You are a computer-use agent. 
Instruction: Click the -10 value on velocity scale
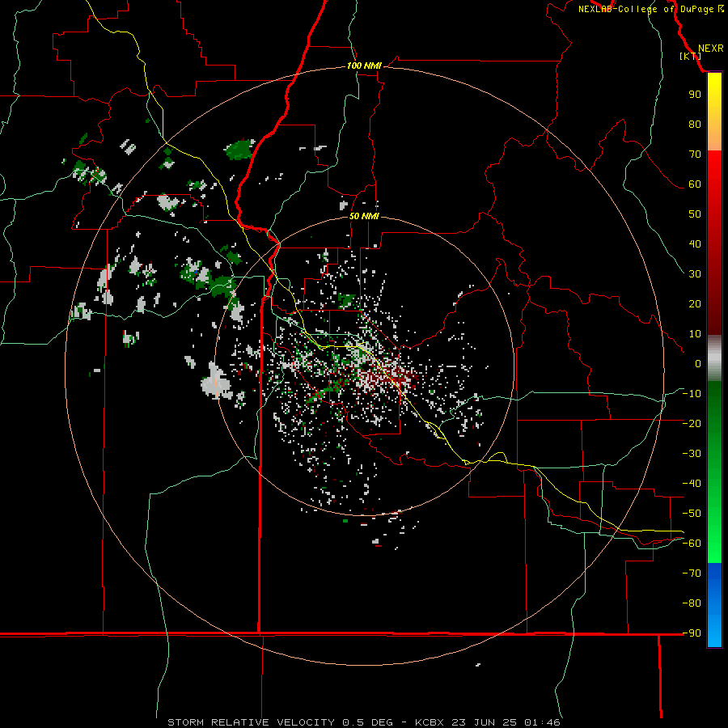coord(692,394)
